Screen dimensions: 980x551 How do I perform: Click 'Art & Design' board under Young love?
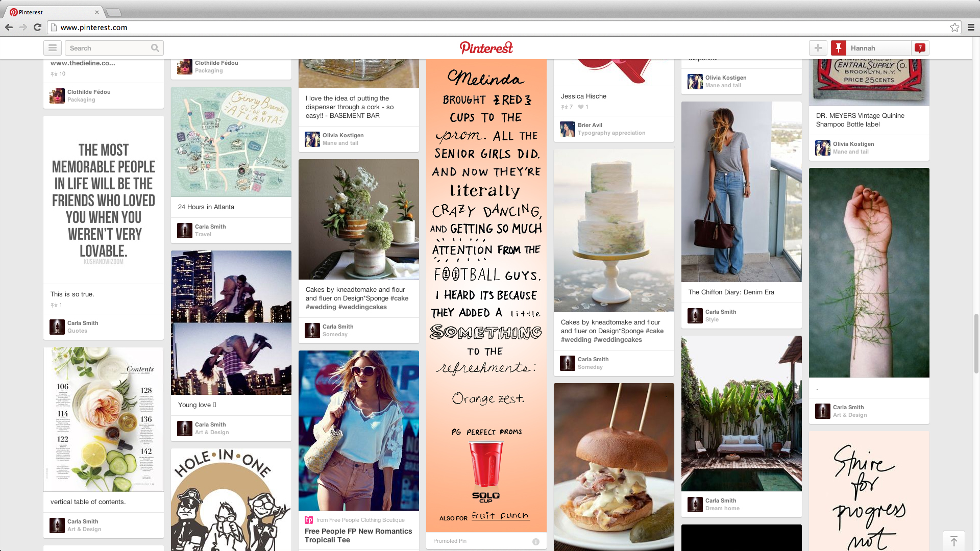tap(212, 433)
